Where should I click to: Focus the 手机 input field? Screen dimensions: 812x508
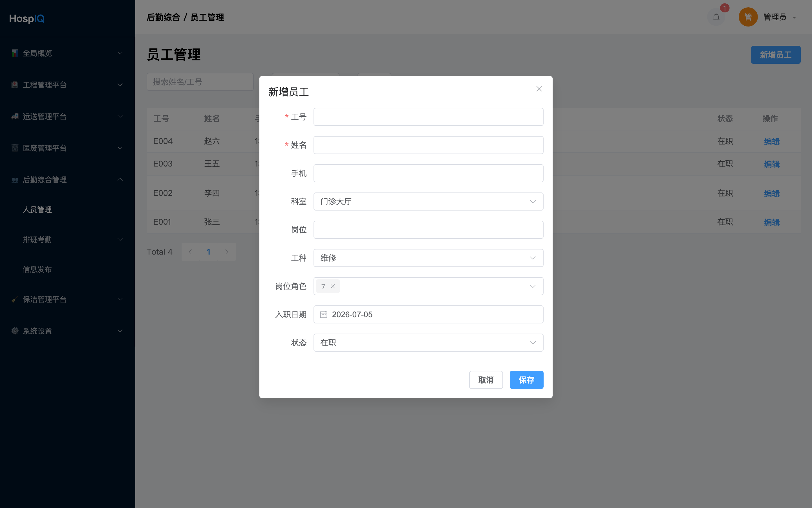[428, 173]
